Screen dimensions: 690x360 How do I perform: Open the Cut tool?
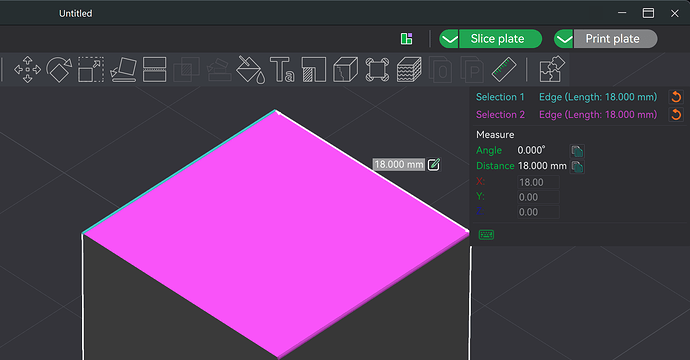pos(154,70)
